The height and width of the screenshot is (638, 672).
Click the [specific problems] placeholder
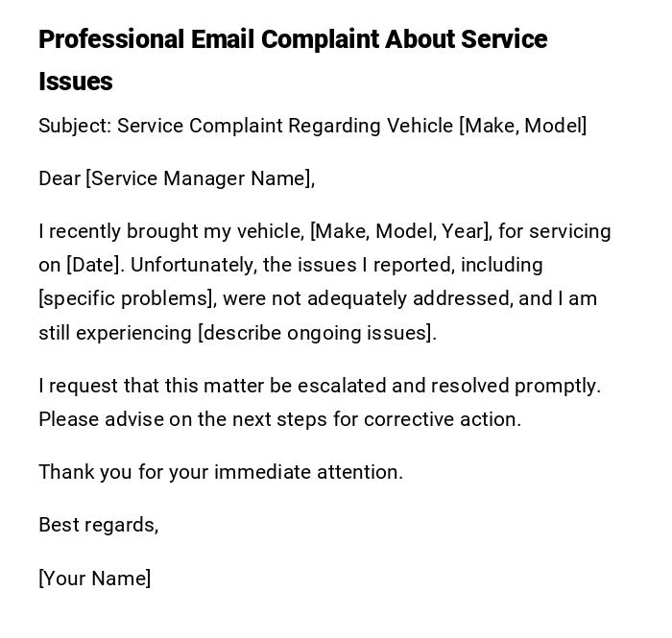point(127,298)
